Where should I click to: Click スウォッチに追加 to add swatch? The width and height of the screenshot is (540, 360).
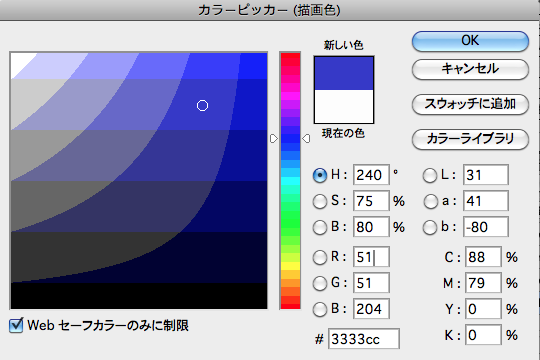(x=470, y=104)
